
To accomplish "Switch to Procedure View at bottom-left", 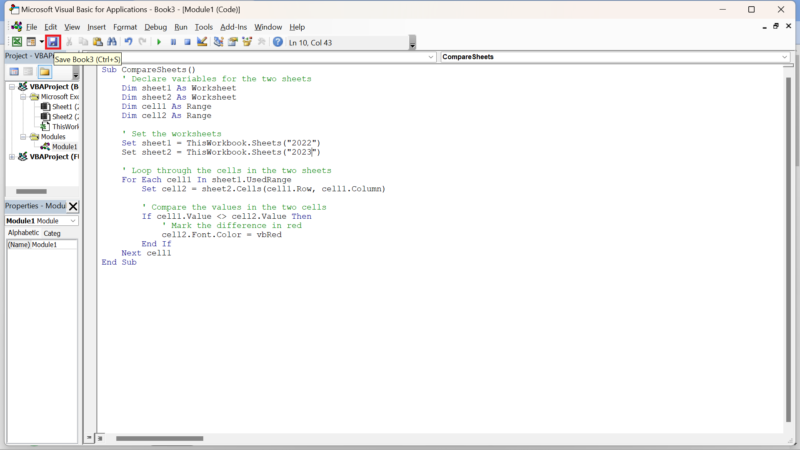I will [x=89, y=438].
